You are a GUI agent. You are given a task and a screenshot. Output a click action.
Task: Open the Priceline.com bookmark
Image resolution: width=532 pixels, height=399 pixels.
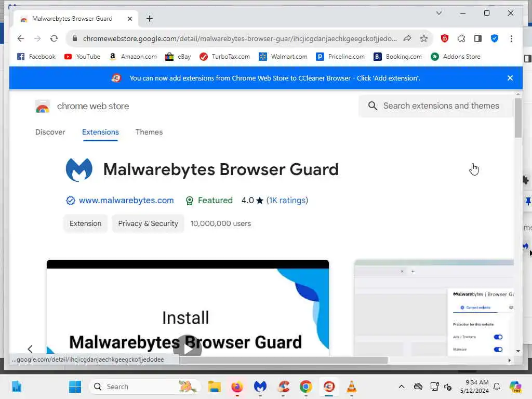(x=340, y=57)
